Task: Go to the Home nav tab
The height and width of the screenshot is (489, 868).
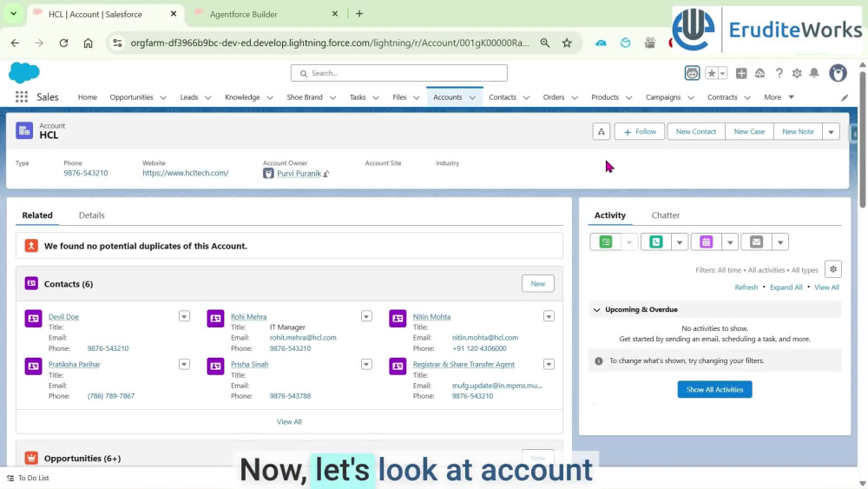Action: tap(88, 97)
